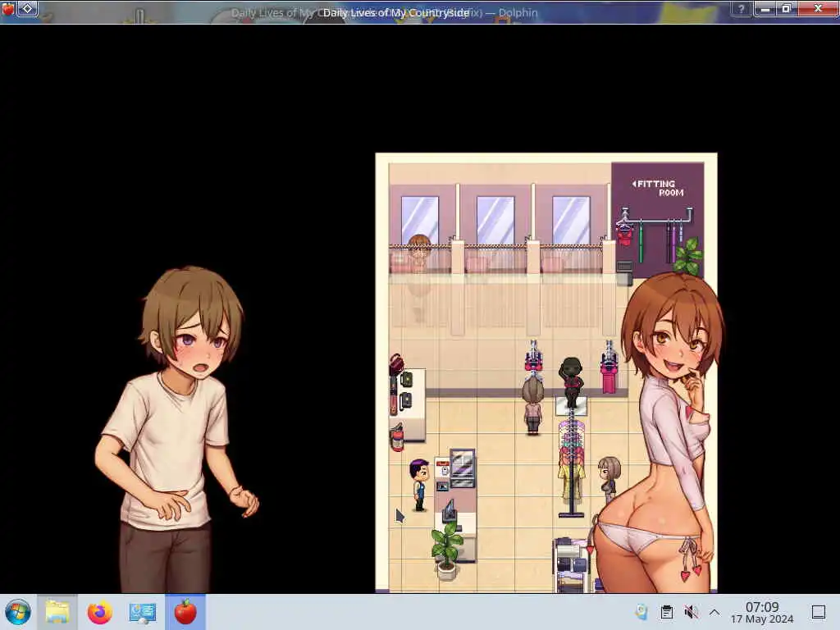This screenshot has height=630, width=840.
Task: Click the date 17 May 2024
Action: click(x=762, y=619)
